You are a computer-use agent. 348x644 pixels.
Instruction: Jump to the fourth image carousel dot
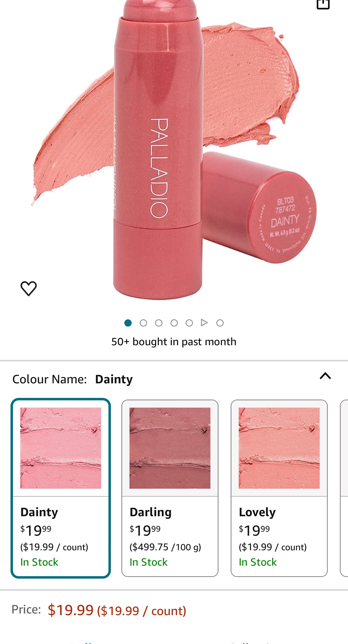click(174, 323)
